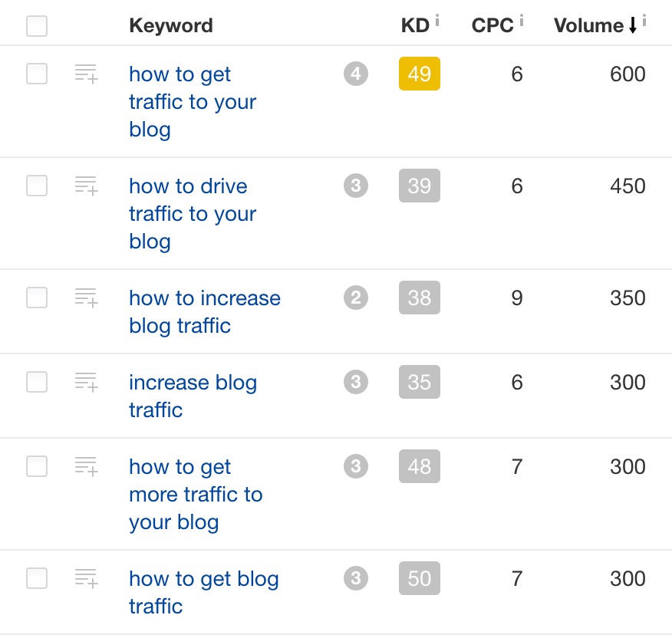This screenshot has height=638, width=672.
Task: Click add-to-list icon for 'how to increase blog traffic'
Action: coord(86,298)
